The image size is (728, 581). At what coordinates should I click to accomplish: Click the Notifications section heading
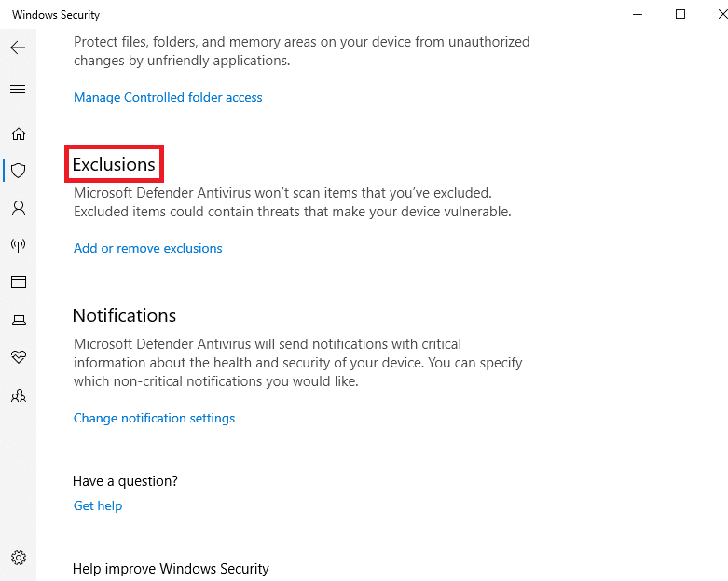[124, 315]
